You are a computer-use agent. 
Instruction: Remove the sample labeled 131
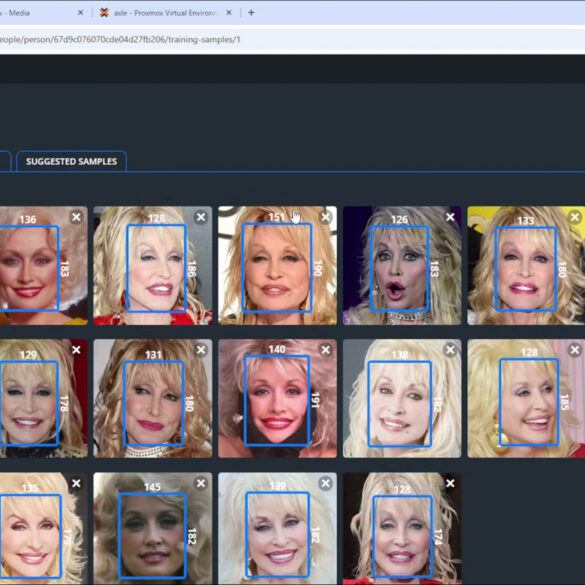tap(201, 350)
